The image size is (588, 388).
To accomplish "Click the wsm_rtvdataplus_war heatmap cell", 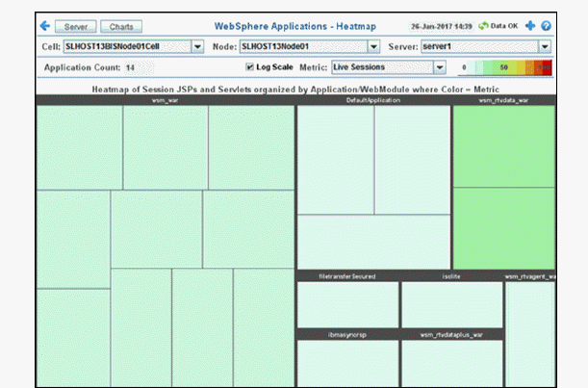I will click(x=452, y=364).
